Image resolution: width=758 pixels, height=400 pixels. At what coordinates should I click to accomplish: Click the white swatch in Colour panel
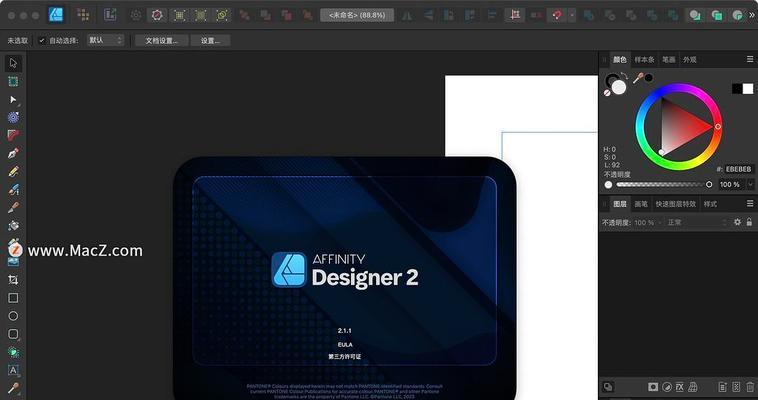tap(748, 89)
